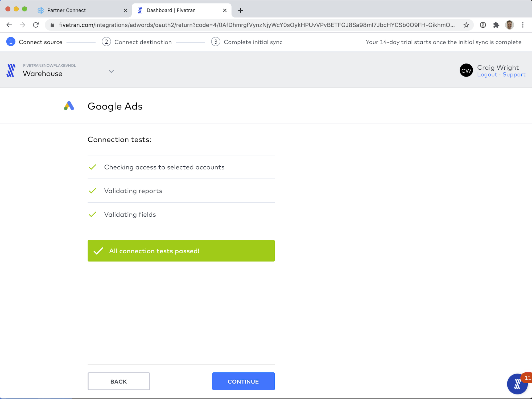
Task: Expand the Warehouse dropdown chevron
Action: [111, 71]
